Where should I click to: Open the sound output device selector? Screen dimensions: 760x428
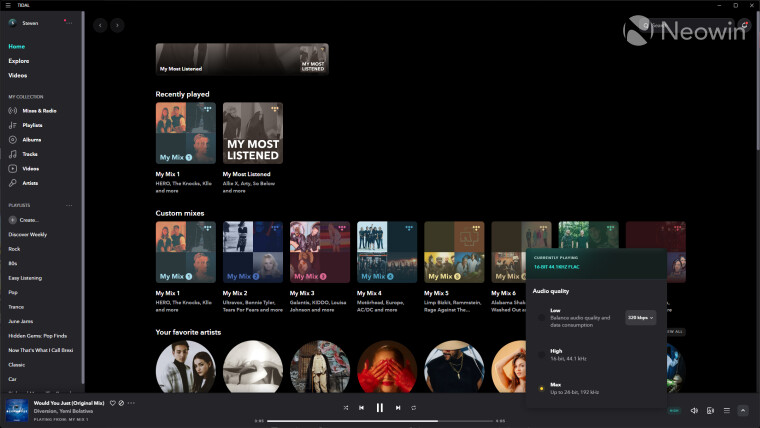(710, 411)
